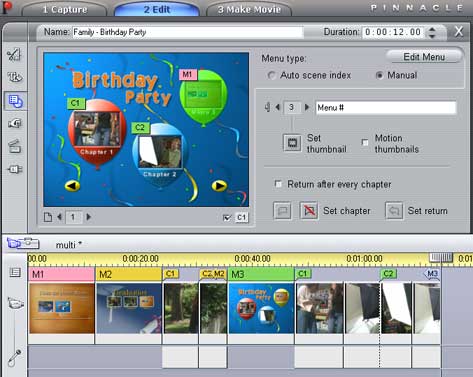Click yellow left arrow in menu preview

click(72, 186)
